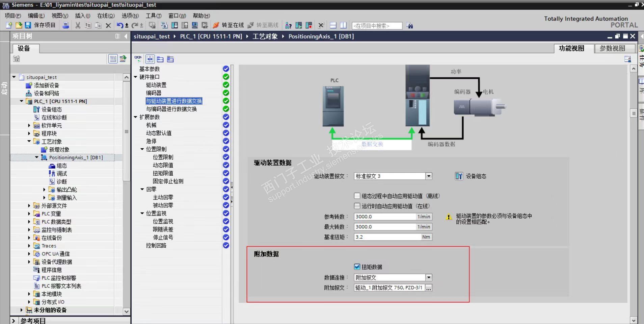Click the start CPU icon
The image size is (644, 324).
click(299, 25)
